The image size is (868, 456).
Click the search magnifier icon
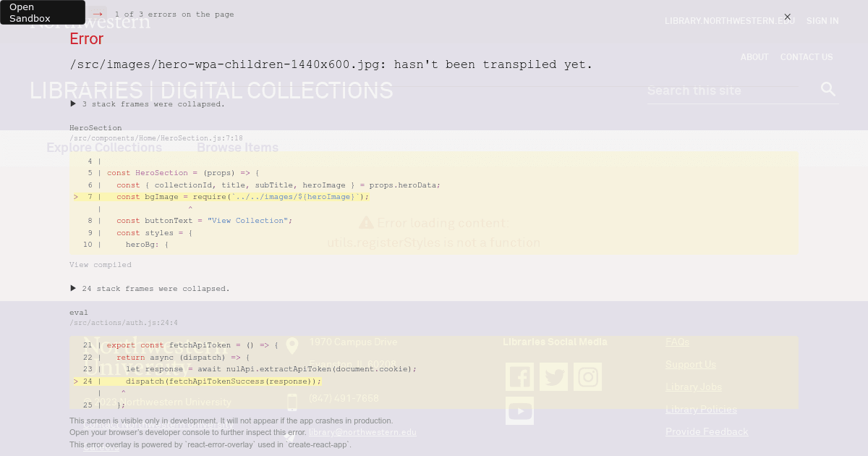828,89
